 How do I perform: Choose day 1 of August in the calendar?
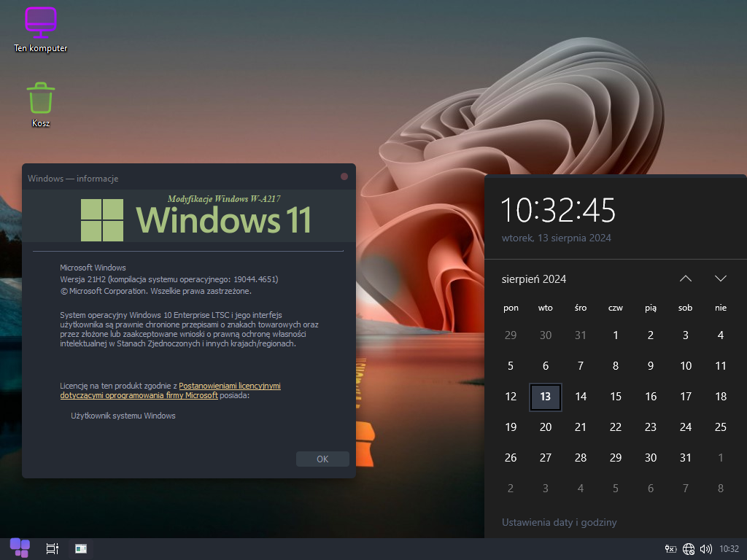tap(616, 335)
